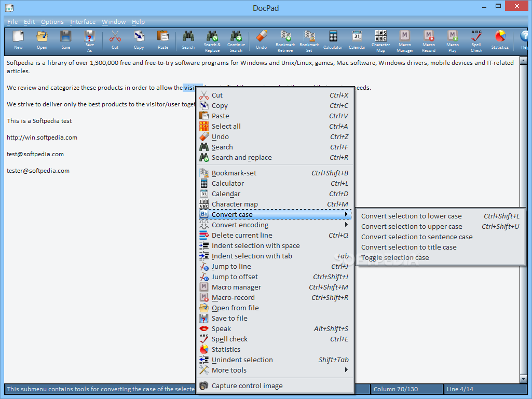The height and width of the screenshot is (399, 532).
Task: Click the tester@softpedia.com text line
Action: coord(38,171)
